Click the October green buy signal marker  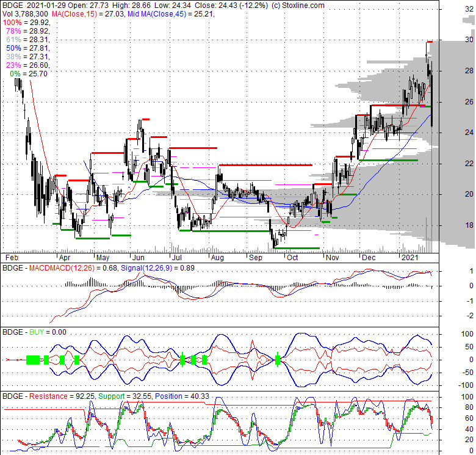coord(278,360)
